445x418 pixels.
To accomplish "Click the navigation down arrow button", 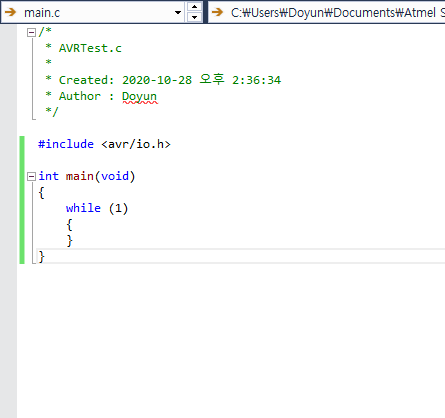I will 194,17.
